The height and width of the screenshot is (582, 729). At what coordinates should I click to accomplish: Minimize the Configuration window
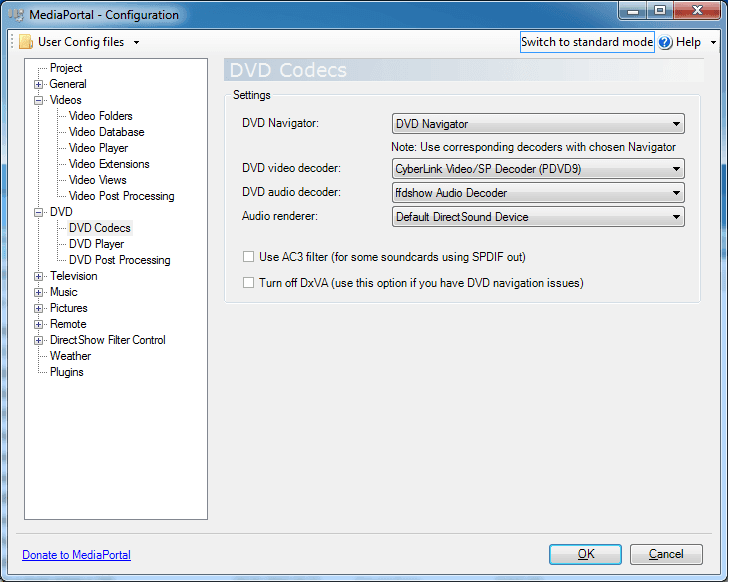pyautogui.click(x=633, y=11)
